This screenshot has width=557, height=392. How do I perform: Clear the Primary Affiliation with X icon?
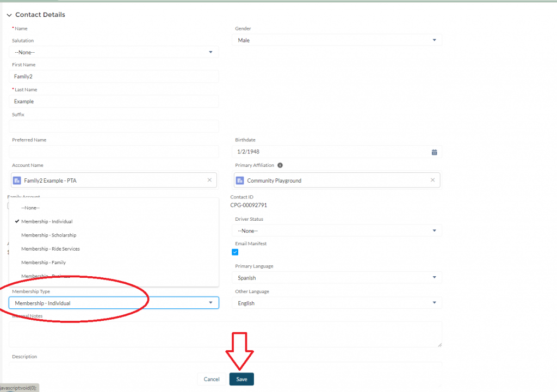click(x=432, y=180)
